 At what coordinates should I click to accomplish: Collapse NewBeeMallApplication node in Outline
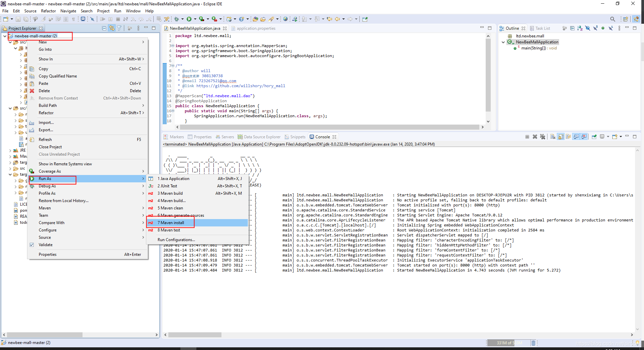click(x=503, y=42)
